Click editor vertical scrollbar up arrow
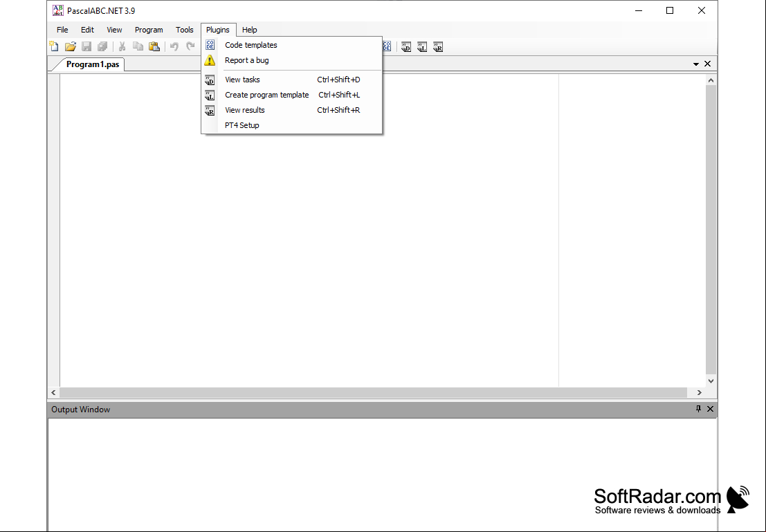The height and width of the screenshot is (532, 766). pos(711,80)
